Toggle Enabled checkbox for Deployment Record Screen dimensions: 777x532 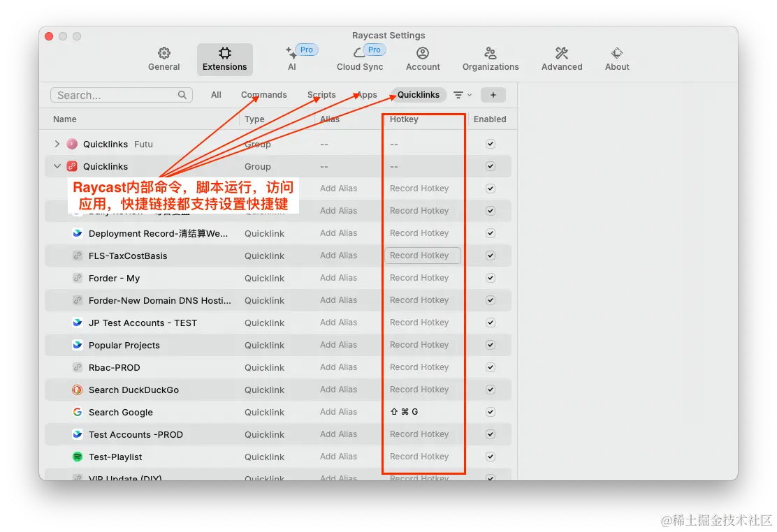click(491, 233)
